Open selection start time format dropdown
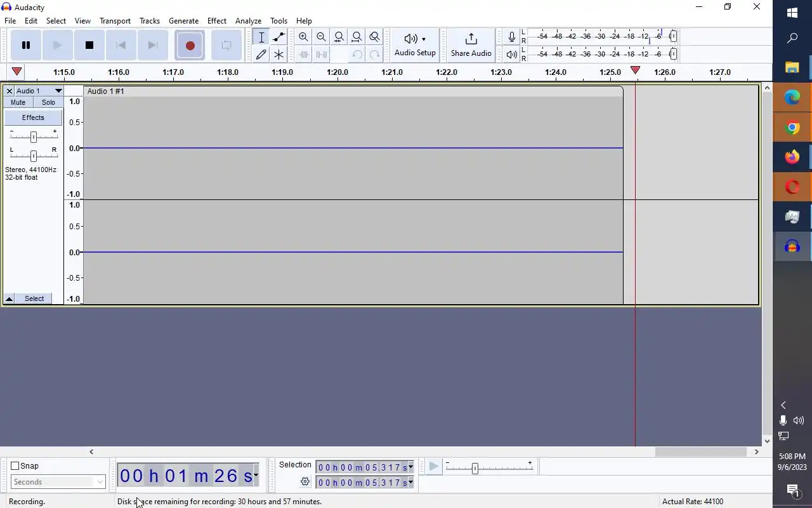Image resolution: width=812 pixels, height=508 pixels. coord(410,467)
